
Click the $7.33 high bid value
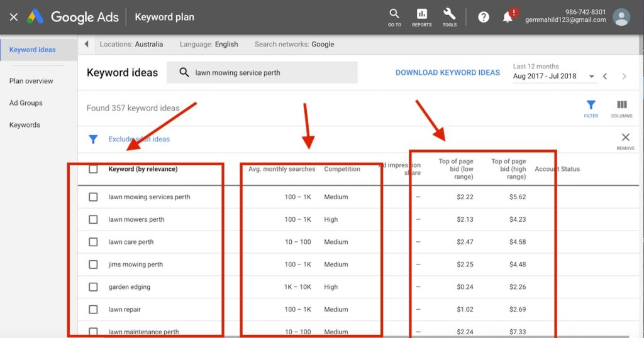(518, 332)
